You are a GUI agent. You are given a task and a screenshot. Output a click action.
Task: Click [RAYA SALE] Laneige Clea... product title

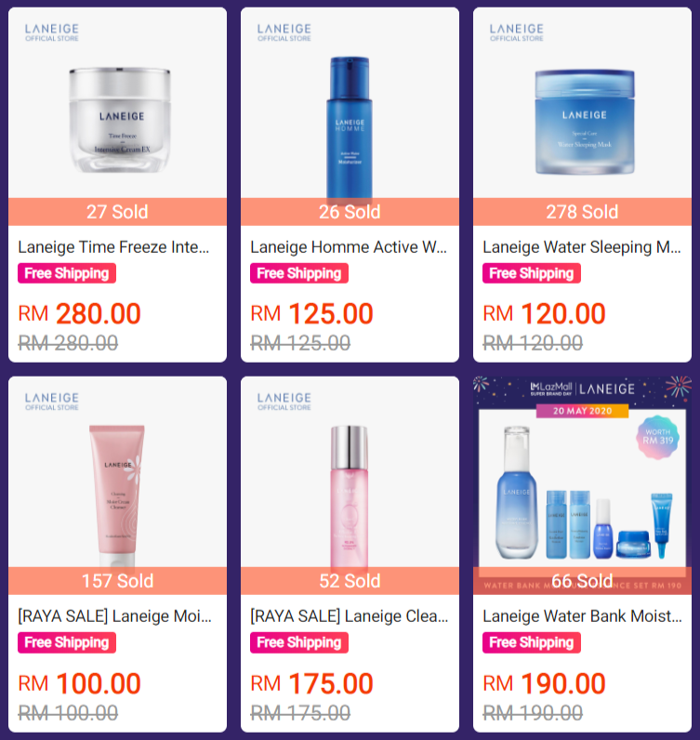point(350,615)
